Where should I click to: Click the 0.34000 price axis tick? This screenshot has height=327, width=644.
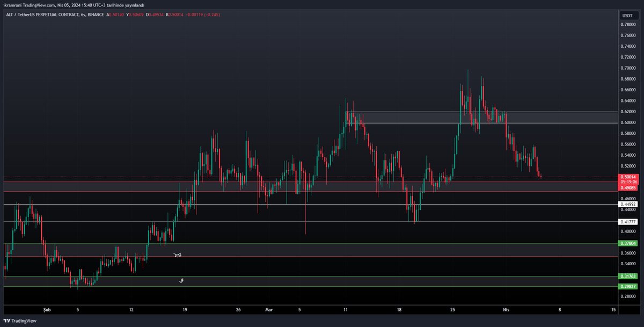(627, 264)
